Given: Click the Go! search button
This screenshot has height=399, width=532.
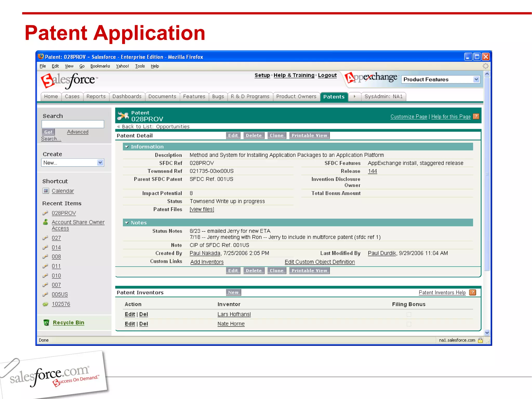Looking at the screenshot, I should 48,132.
